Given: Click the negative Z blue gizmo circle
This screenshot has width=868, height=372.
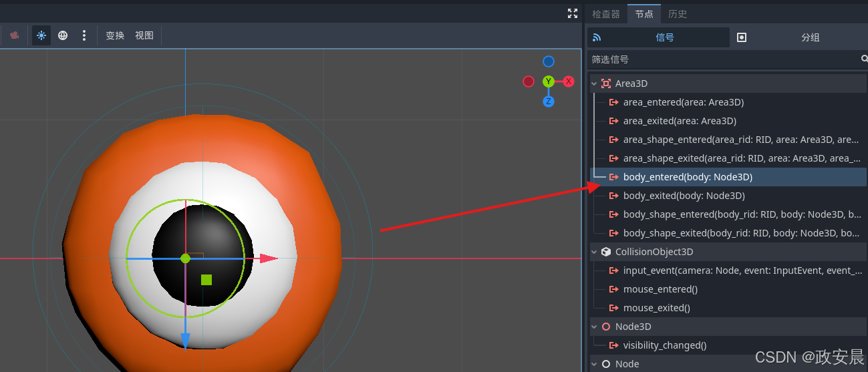Looking at the screenshot, I should (x=549, y=61).
